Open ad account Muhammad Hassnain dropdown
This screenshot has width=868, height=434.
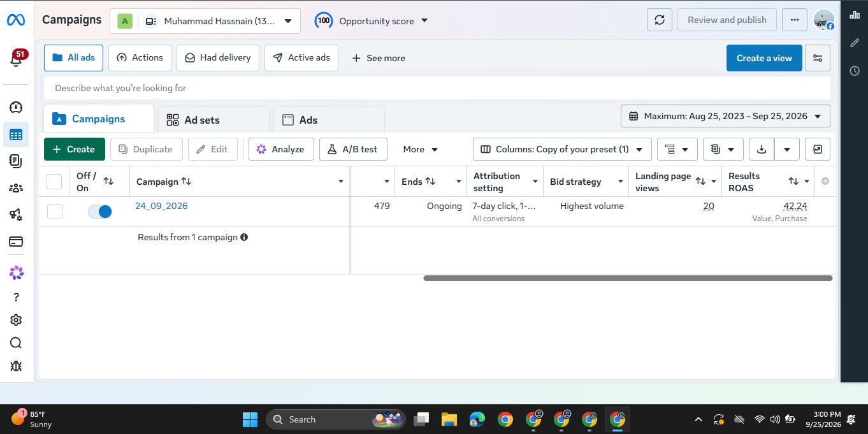[x=205, y=21]
